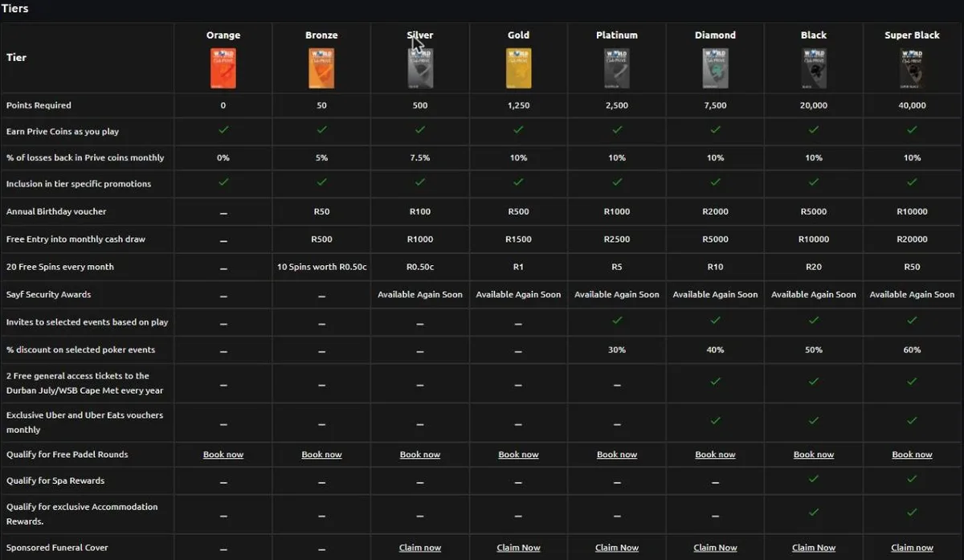
Task: Click Platinum's 2,500 points value
Action: click(x=617, y=105)
